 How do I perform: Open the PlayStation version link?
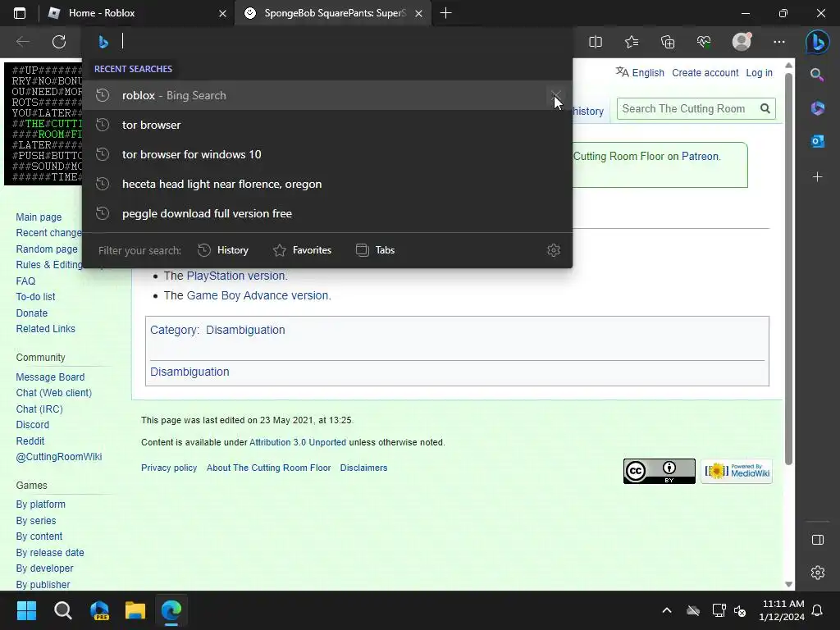[235, 276]
